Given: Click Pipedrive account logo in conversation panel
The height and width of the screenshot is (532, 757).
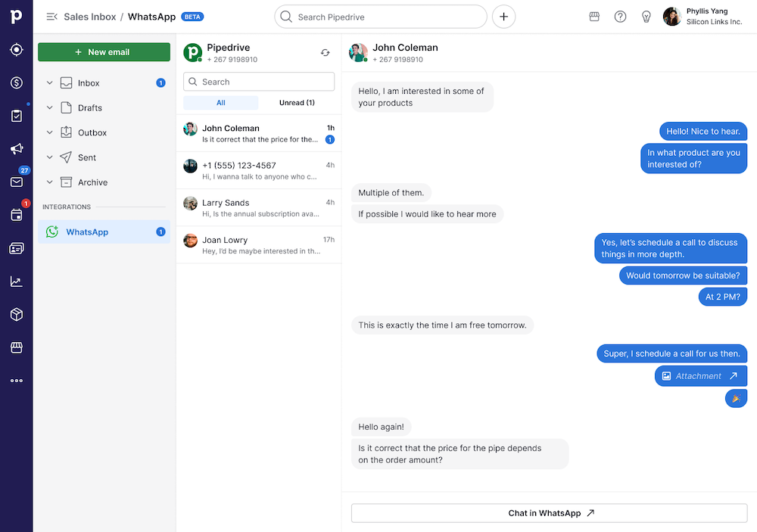Looking at the screenshot, I should 192,52.
